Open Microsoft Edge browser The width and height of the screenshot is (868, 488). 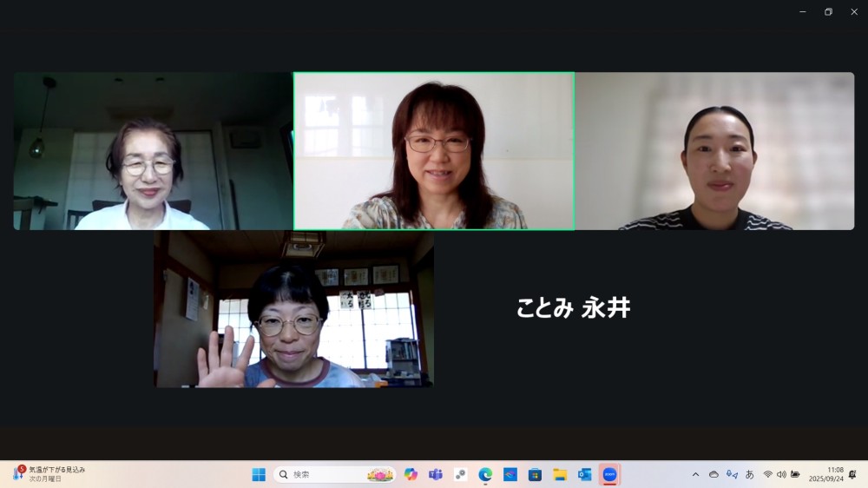coord(485,474)
